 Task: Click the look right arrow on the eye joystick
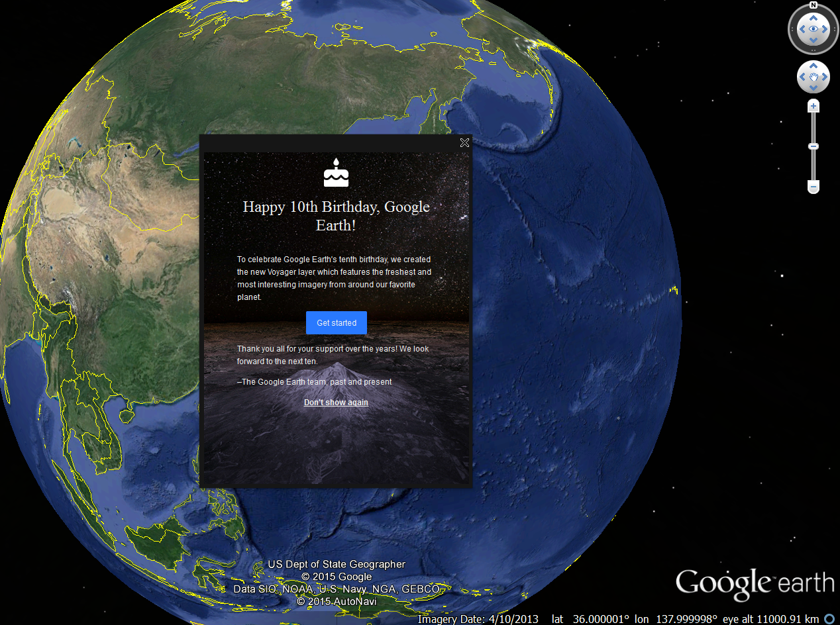coord(825,29)
